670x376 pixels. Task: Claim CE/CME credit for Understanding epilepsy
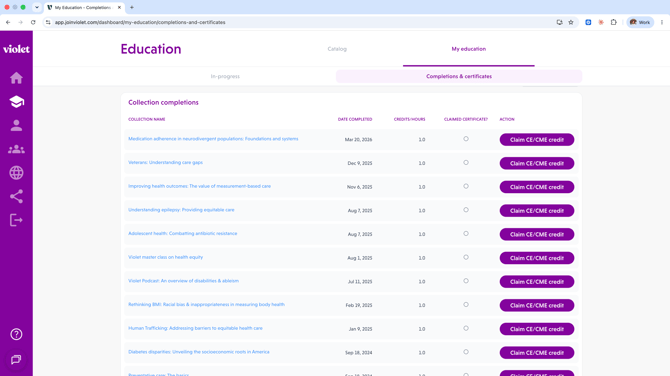click(x=537, y=211)
